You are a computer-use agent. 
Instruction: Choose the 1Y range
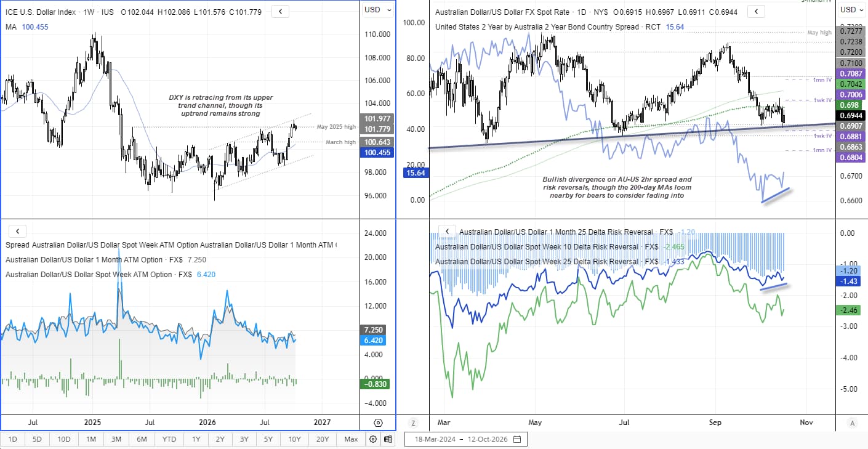pyautogui.click(x=196, y=439)
